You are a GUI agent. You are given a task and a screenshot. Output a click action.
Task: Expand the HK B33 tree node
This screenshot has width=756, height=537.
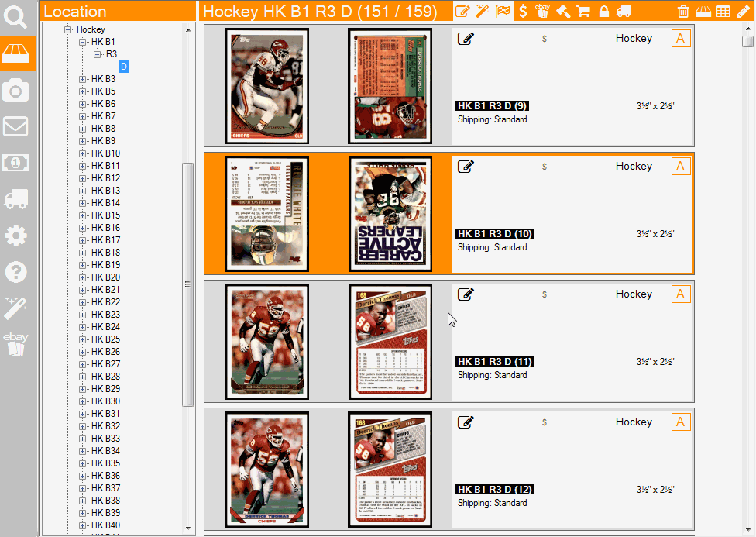82,439
